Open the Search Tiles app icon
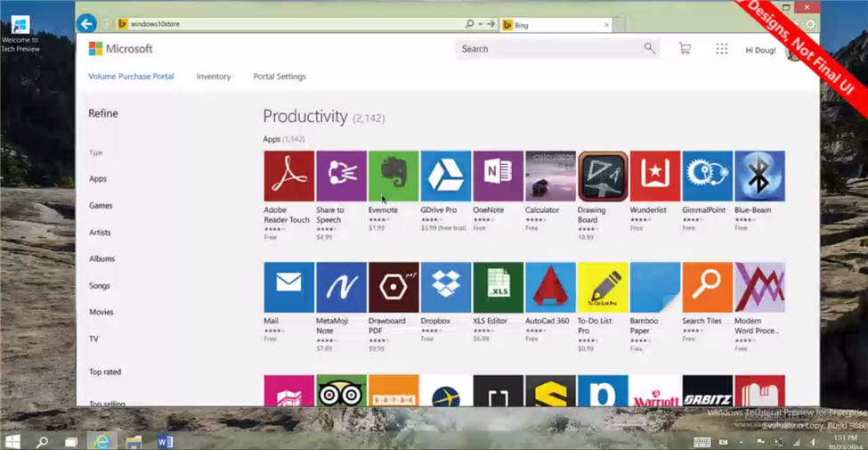The height and width of the screenshot is (450, 868). 708,287
